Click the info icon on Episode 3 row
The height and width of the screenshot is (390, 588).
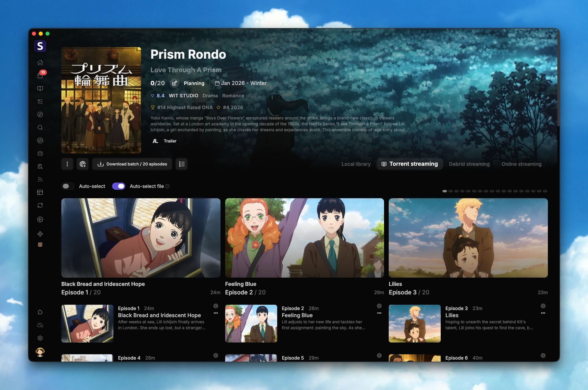[543, 306]
